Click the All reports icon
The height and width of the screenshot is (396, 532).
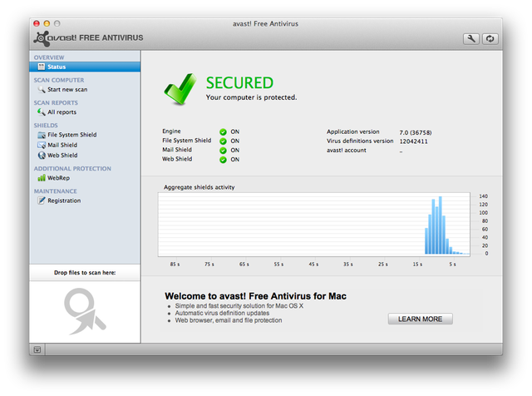(x=42, y=112)
